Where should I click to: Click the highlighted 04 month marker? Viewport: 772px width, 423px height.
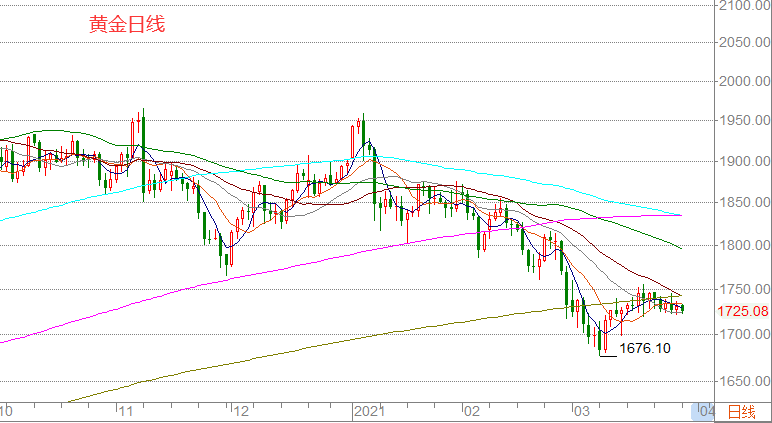[x=704, y=412]
